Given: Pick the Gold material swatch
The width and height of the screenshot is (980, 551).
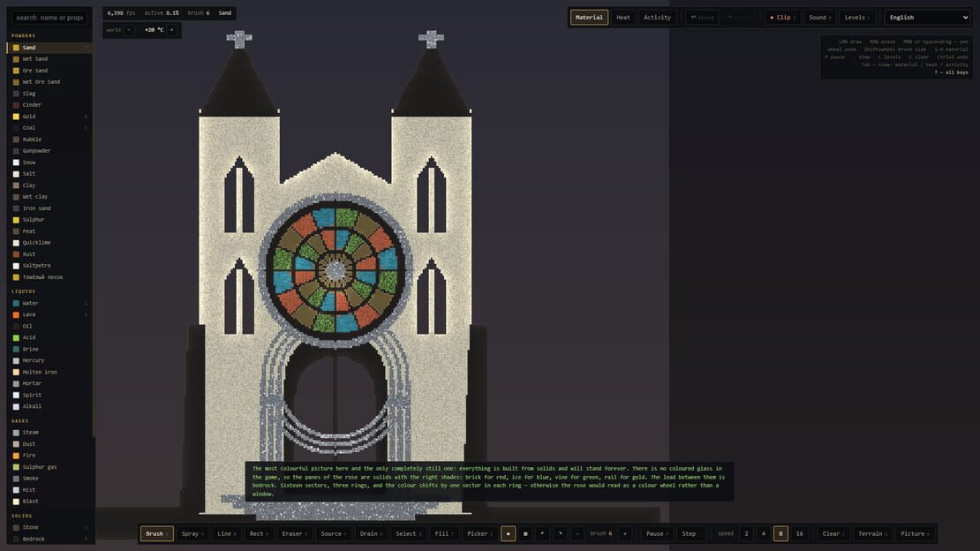Looking at the screenshot, I should tap(16, 117).
